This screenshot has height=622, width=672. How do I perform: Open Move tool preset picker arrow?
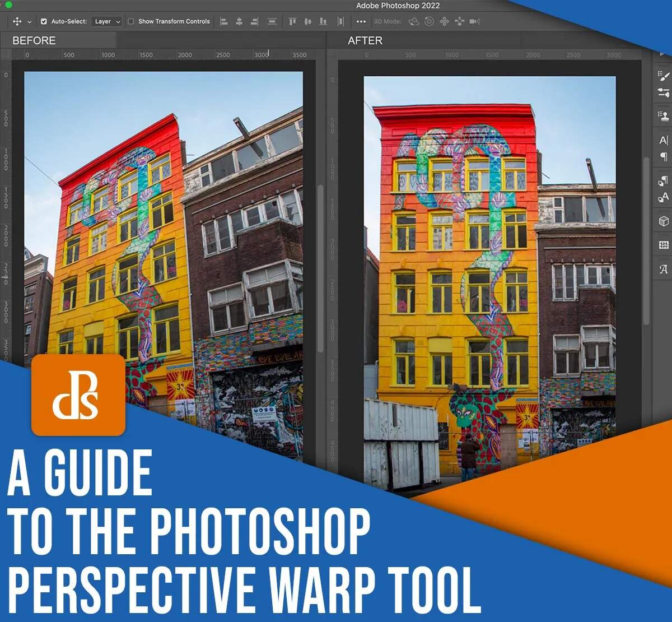[29, 22]
